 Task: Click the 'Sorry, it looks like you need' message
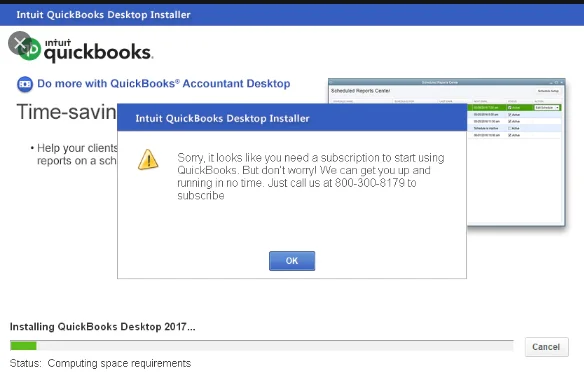(x=311, y=176)
